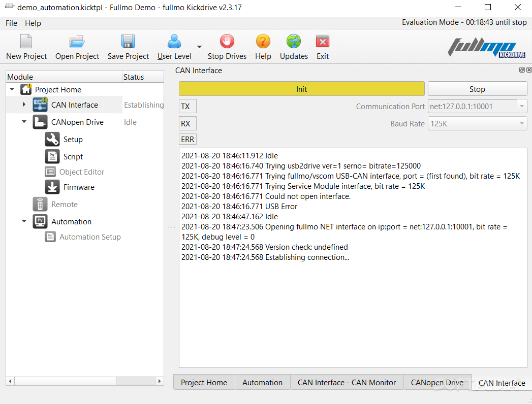This screenshot has height=404, width=532.
Task: Click the Automation monitor icon
Action: pos(40,222)
